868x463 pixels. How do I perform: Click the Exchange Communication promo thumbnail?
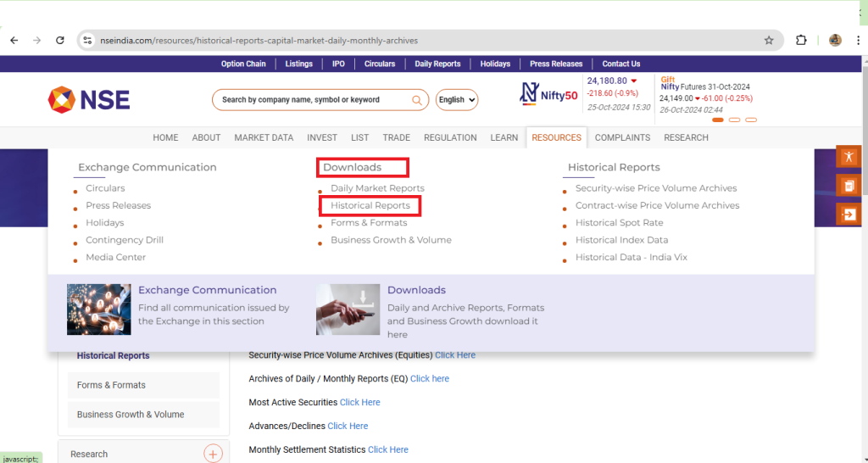[x=99, y=310]
